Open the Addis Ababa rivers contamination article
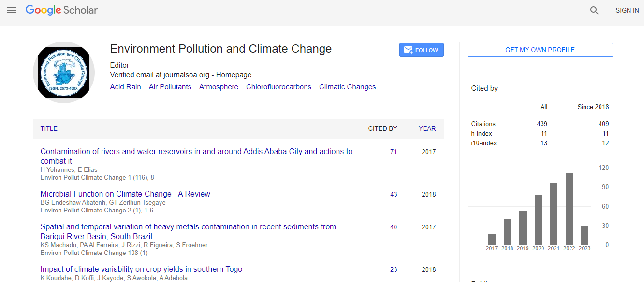644x282 pixels. (x=196, y=152)
